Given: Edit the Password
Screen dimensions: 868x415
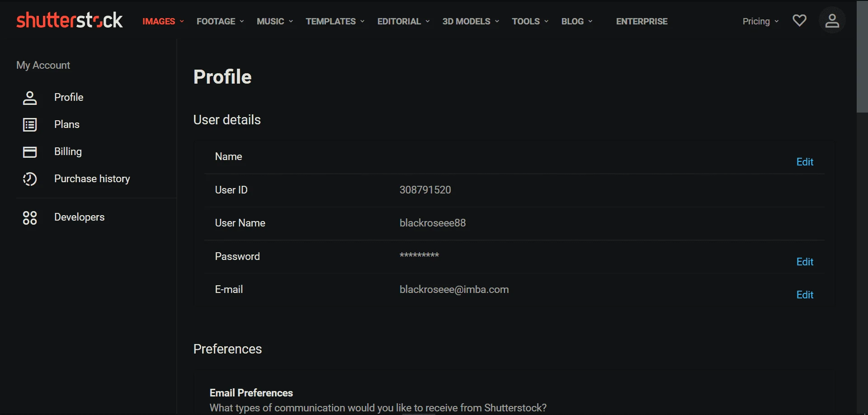Looking at the screenshot, I should 805,262.
